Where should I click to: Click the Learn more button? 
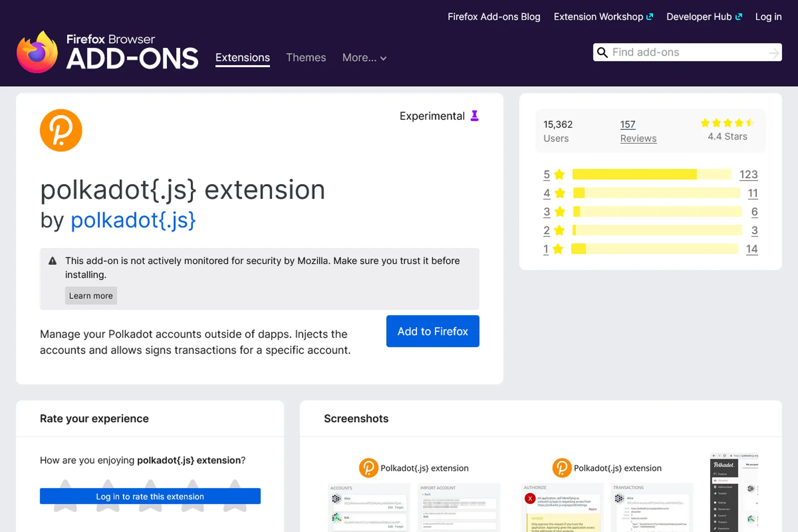pos(91,296)
